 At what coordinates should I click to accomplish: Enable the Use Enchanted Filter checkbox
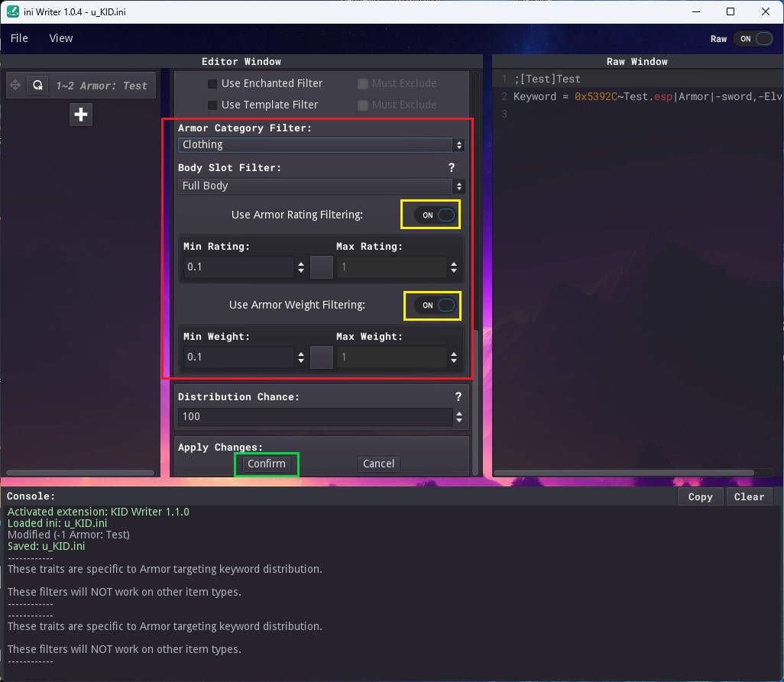tap(211, 83)
